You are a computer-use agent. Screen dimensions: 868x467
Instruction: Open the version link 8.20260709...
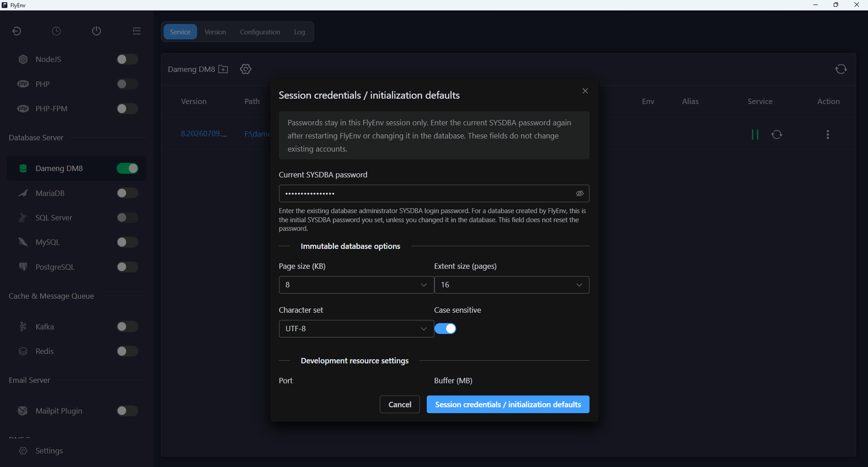tap(204, 133)
